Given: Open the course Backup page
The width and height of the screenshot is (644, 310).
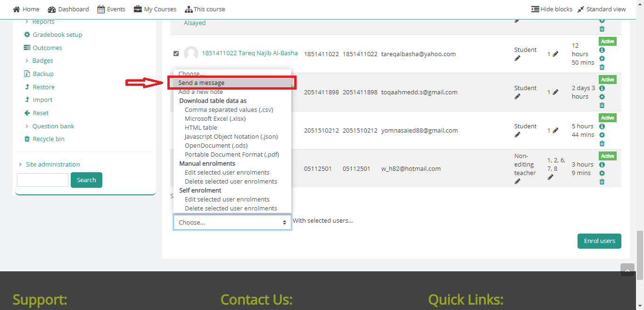Looking at the screenshot, I should [39, 74].
